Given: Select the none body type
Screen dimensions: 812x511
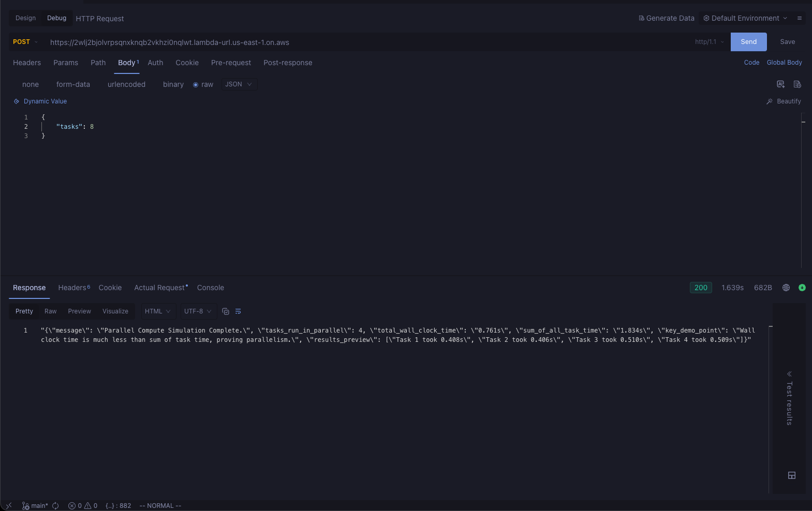Looking at the screenshot, I should pyautogui.click(x=31, y=84).
